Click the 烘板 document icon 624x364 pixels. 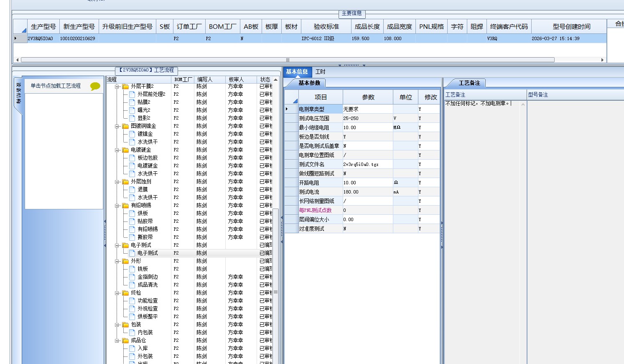(x=132, y=214)
